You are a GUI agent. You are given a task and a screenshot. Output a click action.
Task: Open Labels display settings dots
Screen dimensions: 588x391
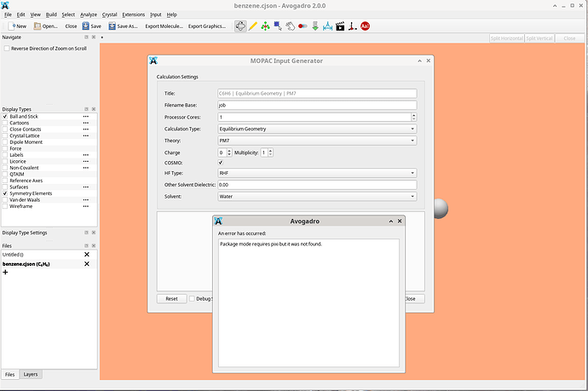pyautogui.click(x=86, y=155)
